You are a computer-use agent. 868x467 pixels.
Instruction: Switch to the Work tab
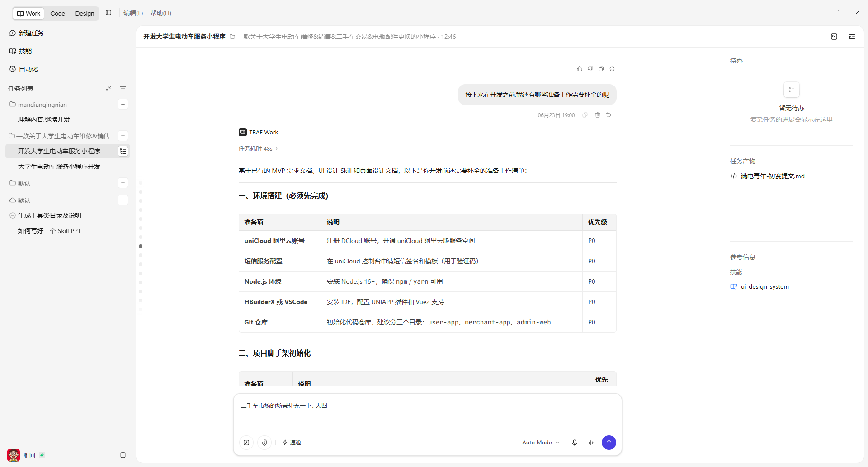pos(28,14)
